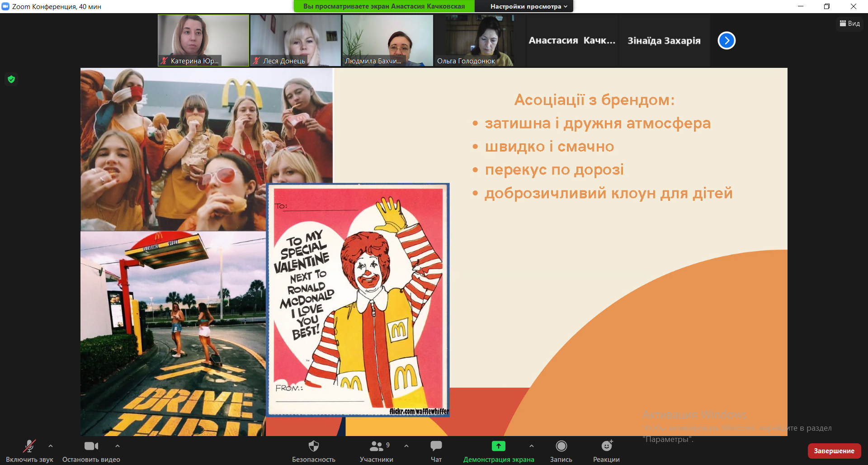Click bullet text перекус по дорозі

[554, 170]
